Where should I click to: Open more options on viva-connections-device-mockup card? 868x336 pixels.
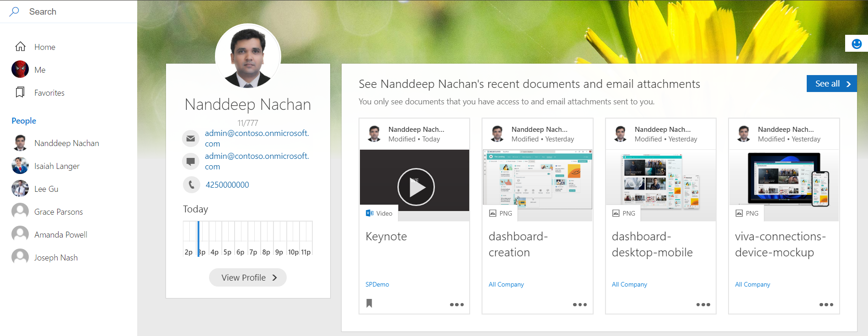826,304
